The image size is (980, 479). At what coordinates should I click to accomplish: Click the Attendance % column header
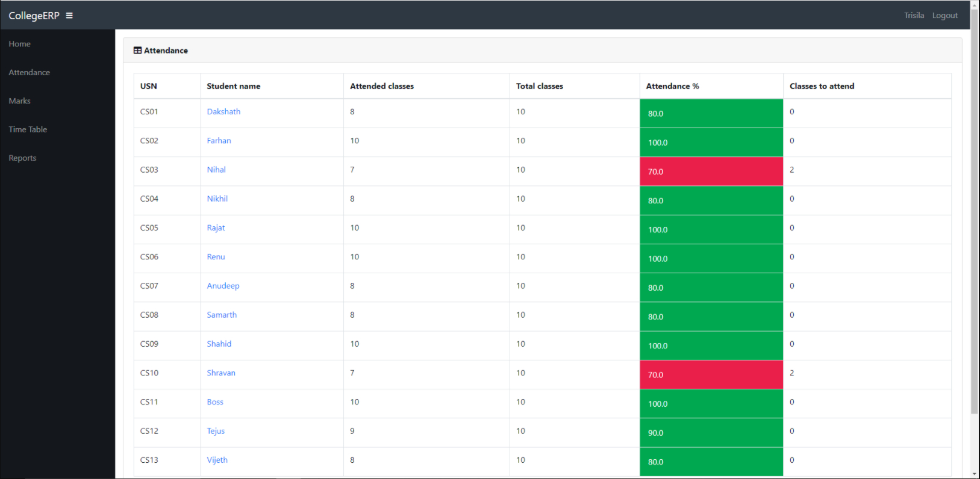[x=711, y=86]
